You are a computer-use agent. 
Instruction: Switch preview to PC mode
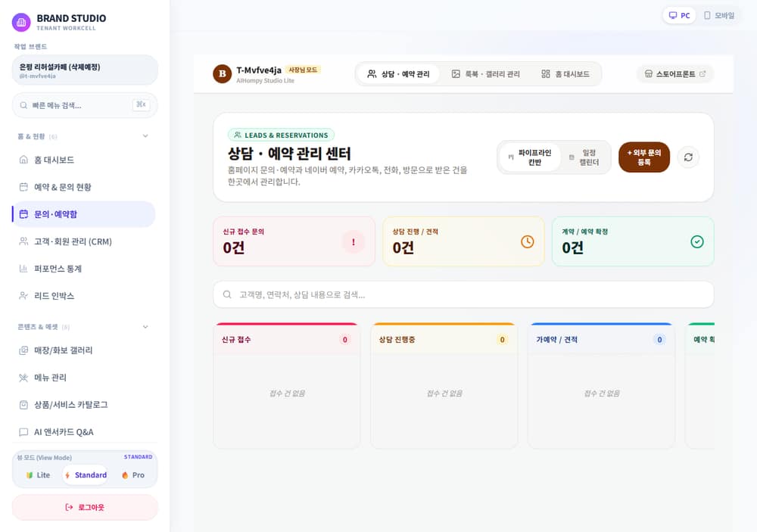679,15
